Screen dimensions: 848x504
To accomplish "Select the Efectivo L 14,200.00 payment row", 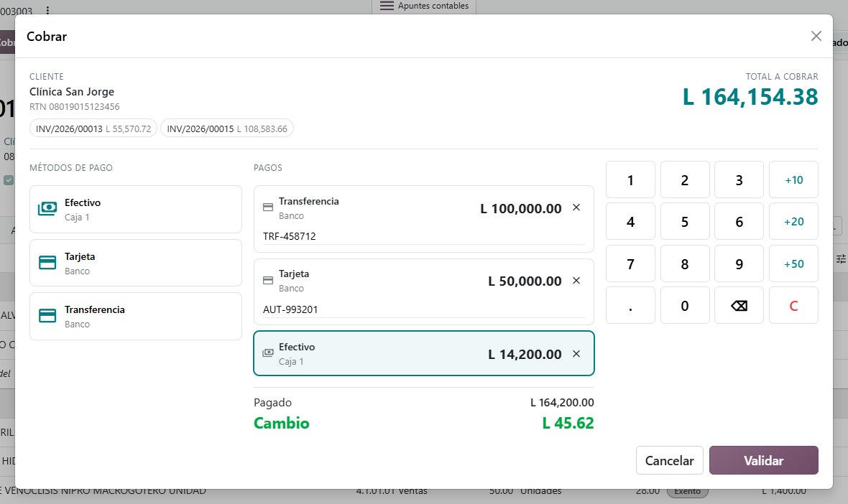I will point(423,353).
